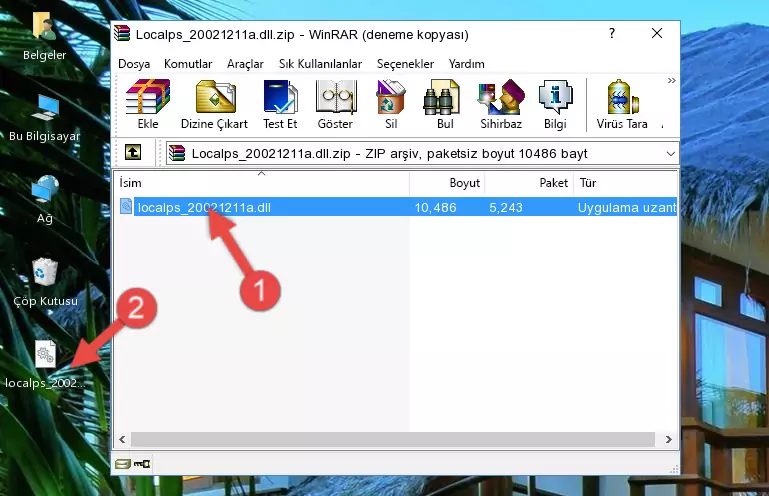Click the Uygulama uzant type cell
Viewport: 769px width, 496px height.
tap(627, 208)
